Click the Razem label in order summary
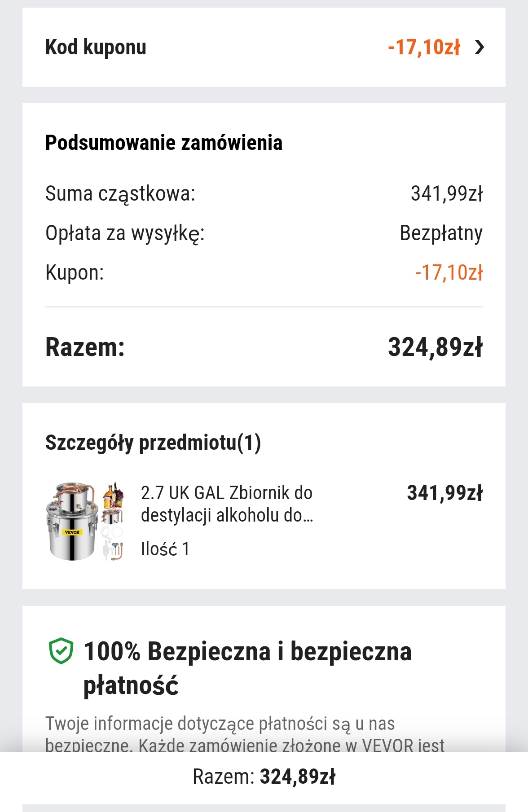Image resolution: width=528 pixels, height=812 pixels. [x=85, y=347]
